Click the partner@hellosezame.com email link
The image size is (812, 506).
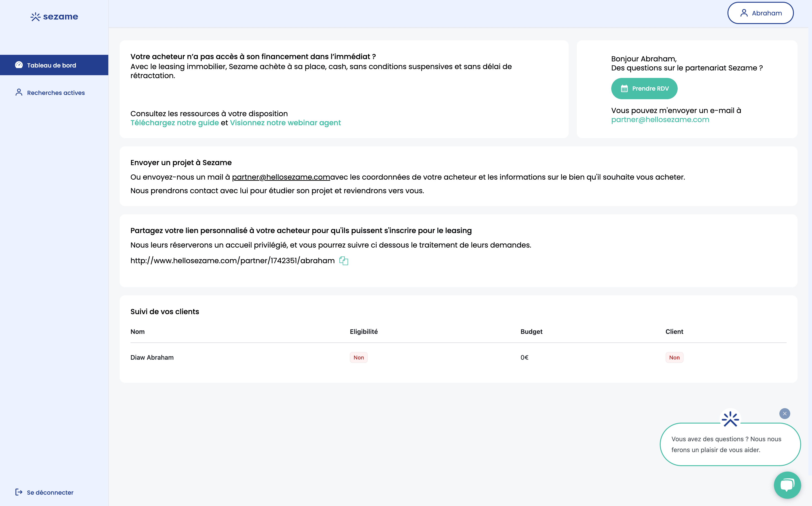(x=660, y=119)
